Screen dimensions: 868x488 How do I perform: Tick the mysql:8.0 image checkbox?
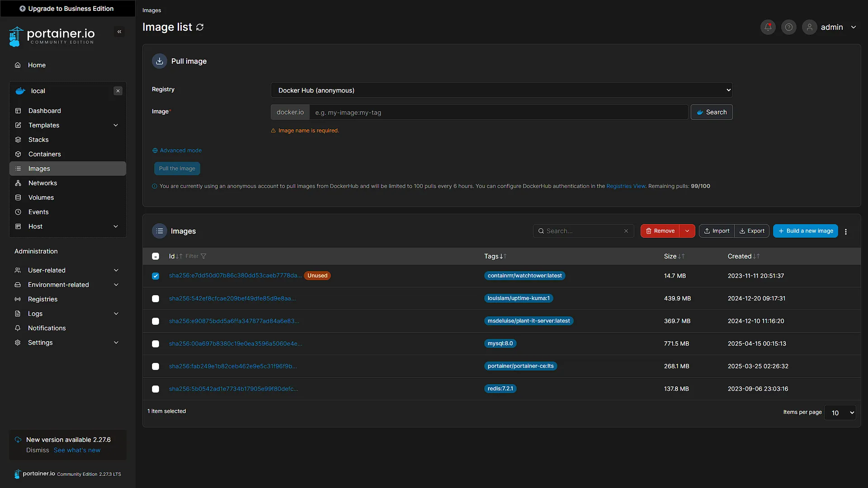(x=156, y=344)
